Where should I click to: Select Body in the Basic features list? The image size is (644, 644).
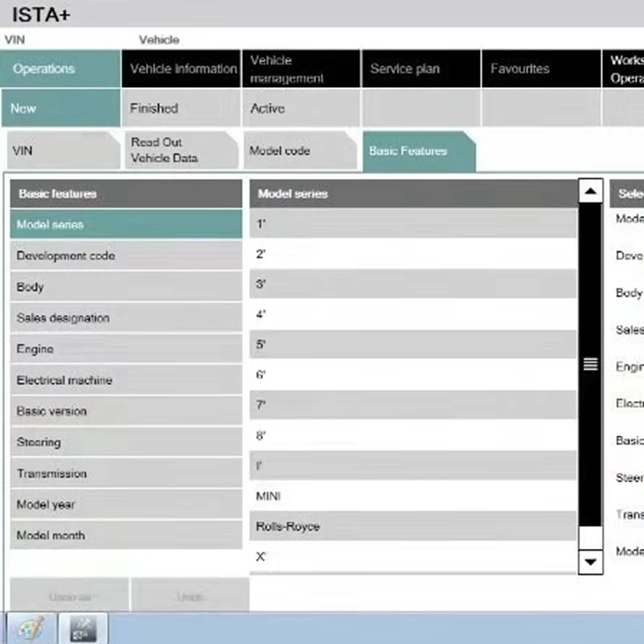point(126,287)
